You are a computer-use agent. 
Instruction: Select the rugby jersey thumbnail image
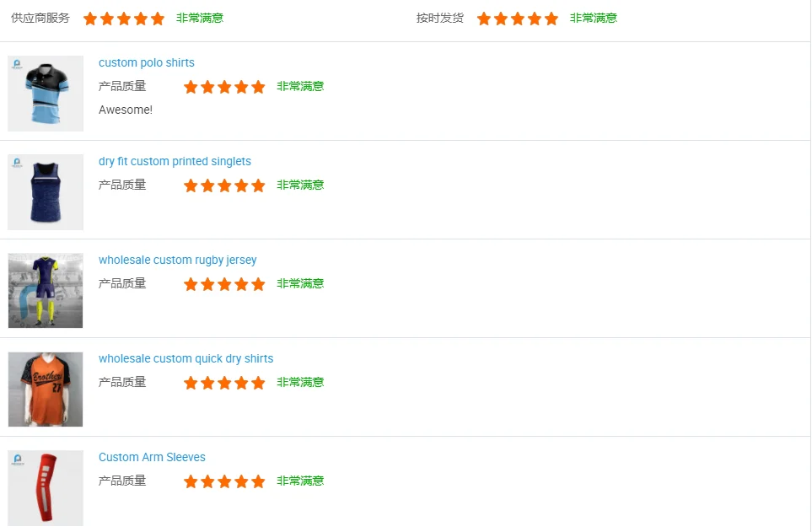click(46, 291)
